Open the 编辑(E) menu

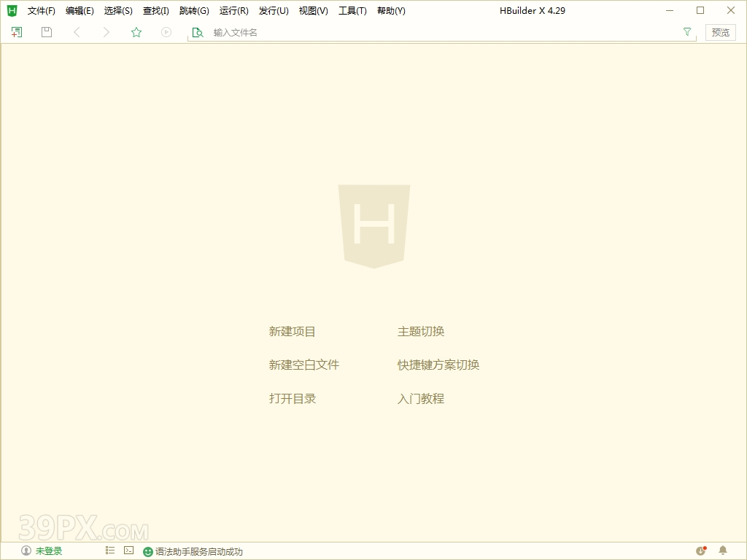(x=80, y=10)
